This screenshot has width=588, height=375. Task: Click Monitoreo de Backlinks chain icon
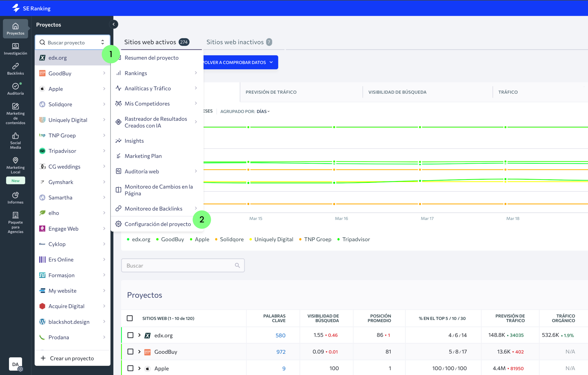click(x=118, y=208)
